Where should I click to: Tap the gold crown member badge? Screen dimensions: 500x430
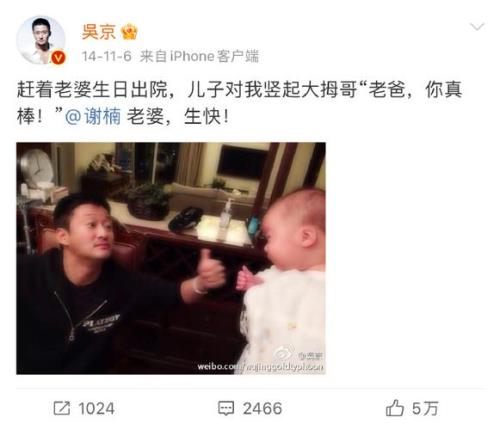pos(129,33)
